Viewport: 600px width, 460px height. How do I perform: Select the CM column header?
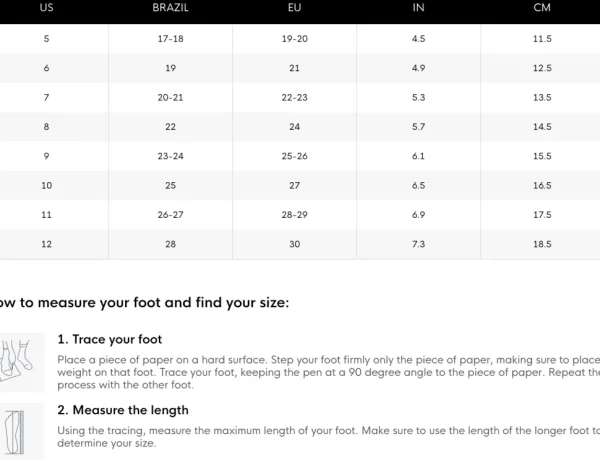click(542, 8)
